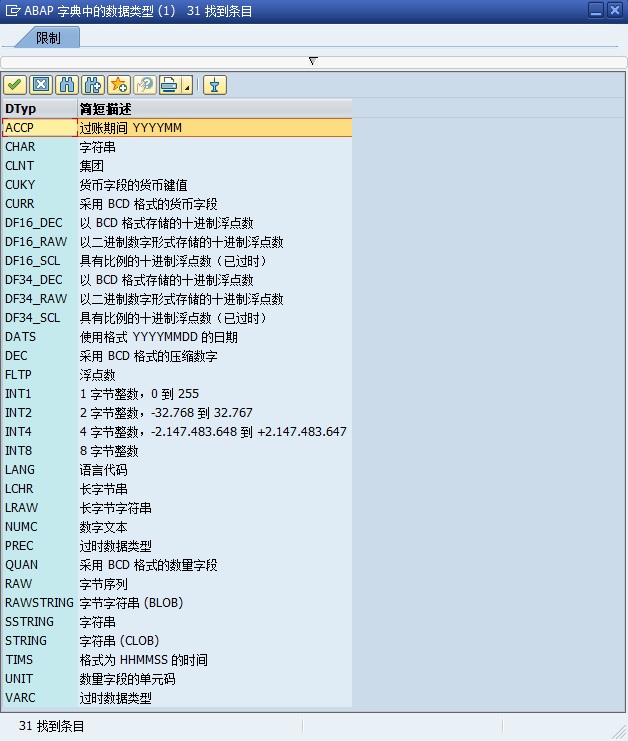Screen dimensions: 628x741
Task: Add entry to personal list star icon
Action: tap(119, 85)
